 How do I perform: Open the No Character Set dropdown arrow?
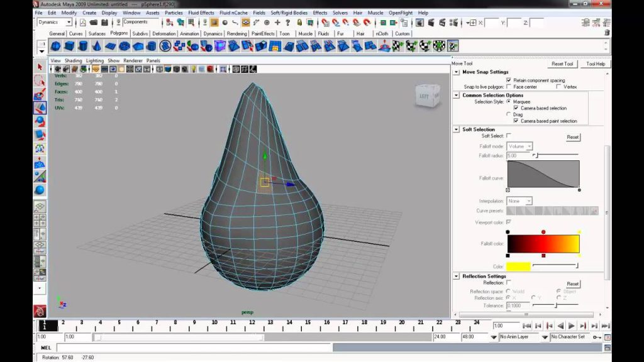545,337
